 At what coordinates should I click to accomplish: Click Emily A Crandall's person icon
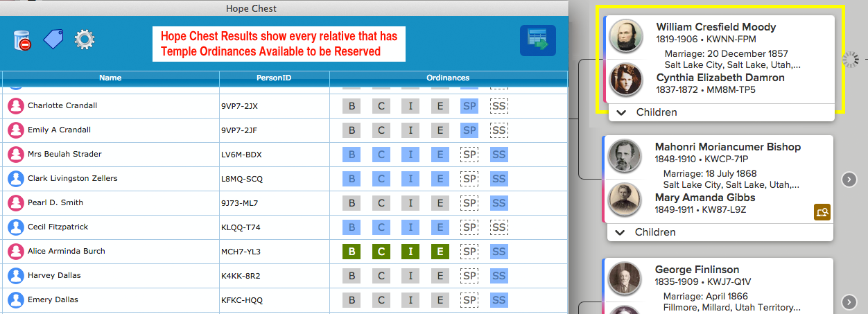tap(15, 130)
